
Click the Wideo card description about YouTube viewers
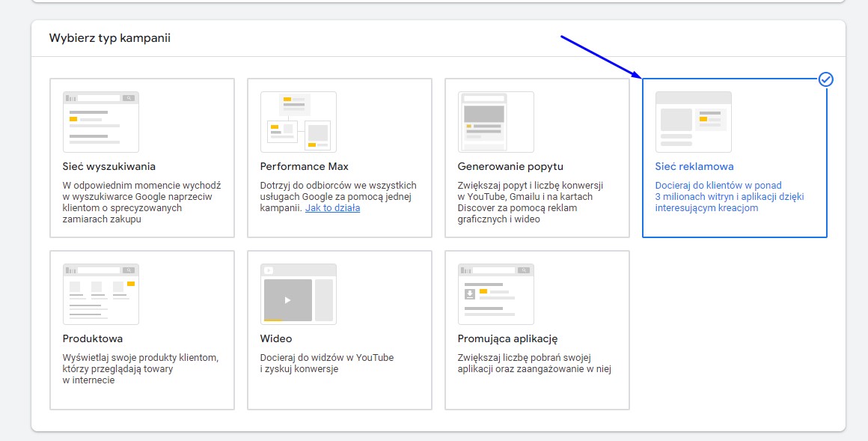pos(327,363)
